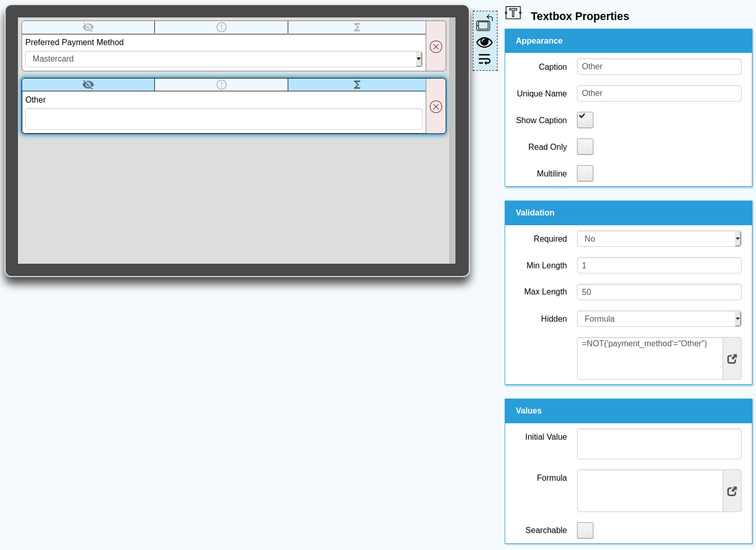
Task: Click the Other textbox in form preview
Action: tap(224, 119)
